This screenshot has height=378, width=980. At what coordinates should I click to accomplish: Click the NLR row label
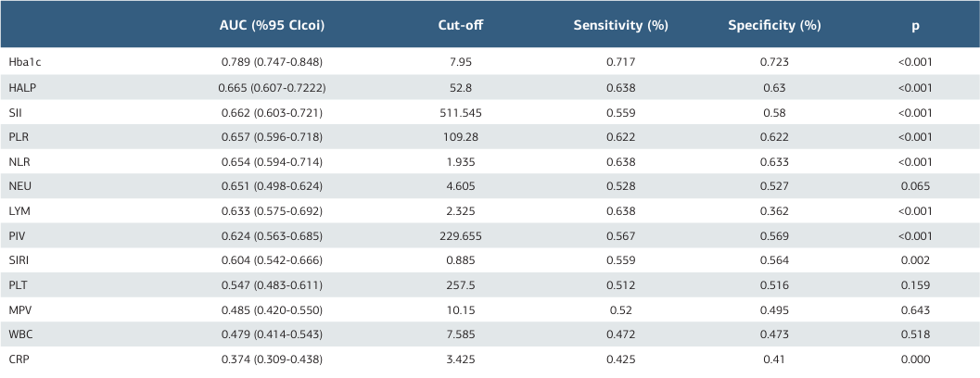19,161
